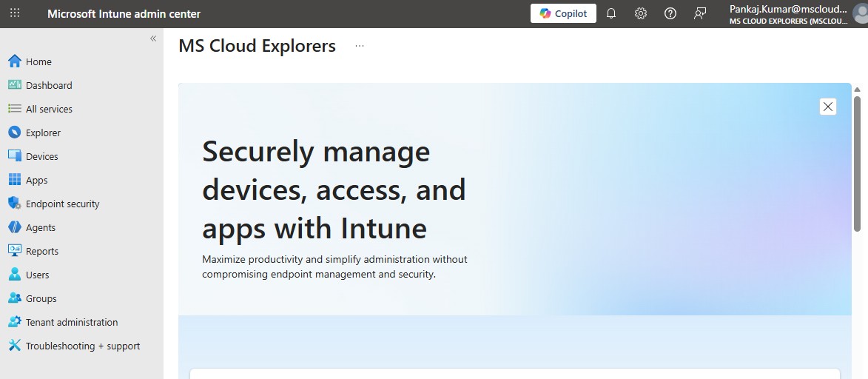Click the MS Cloud Explorers page heading

[x=257, y=45]
